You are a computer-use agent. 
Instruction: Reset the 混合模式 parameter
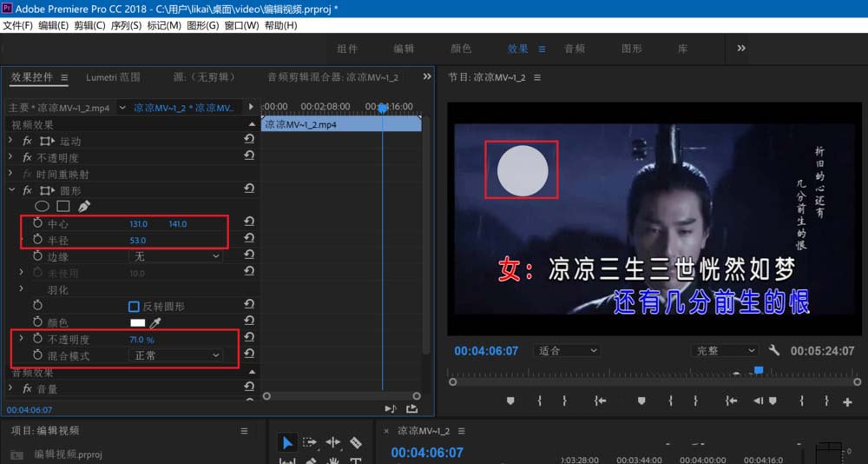[x=249, y=354]
